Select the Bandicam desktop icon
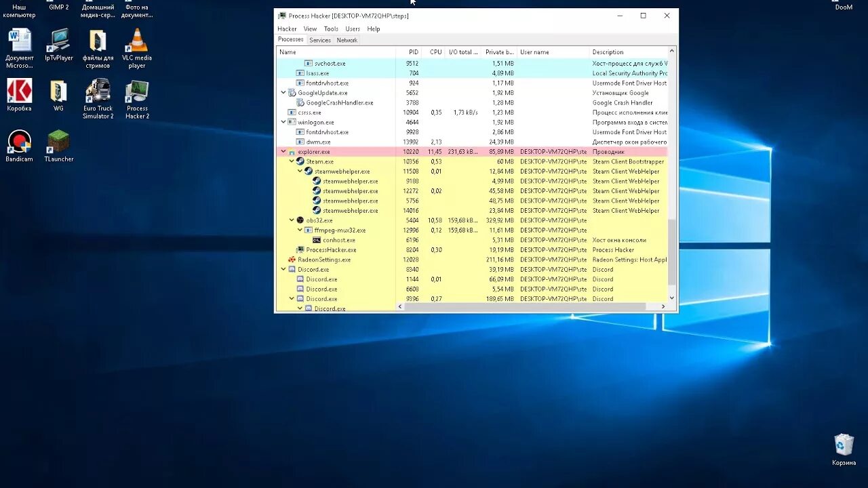The image size is (868, 488). [x=20, y=146]
